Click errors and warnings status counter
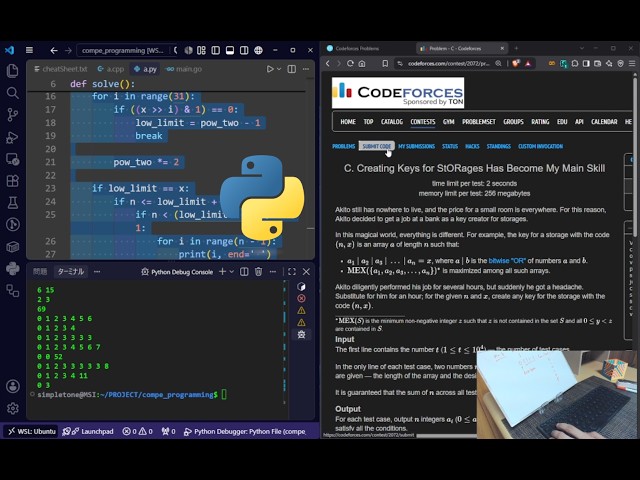Image resolution: width=640 pixels, height=480 pixels. point(138,431)
